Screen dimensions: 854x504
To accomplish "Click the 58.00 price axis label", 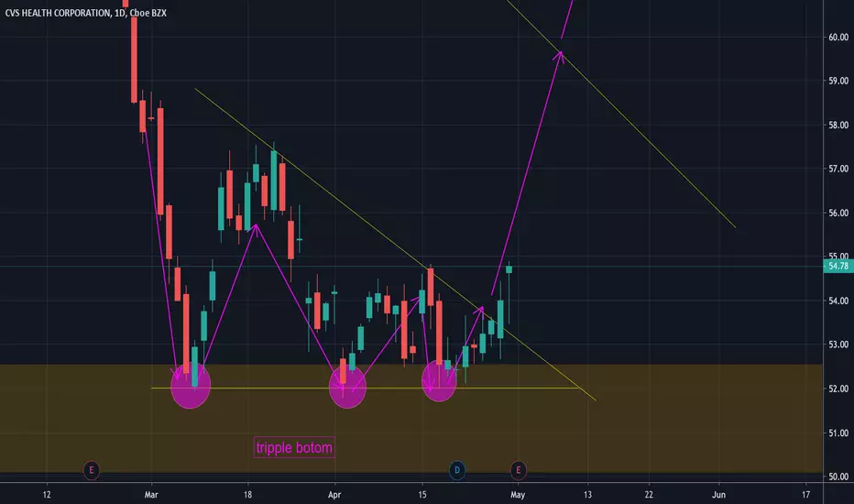I will (x=838, y=125).
